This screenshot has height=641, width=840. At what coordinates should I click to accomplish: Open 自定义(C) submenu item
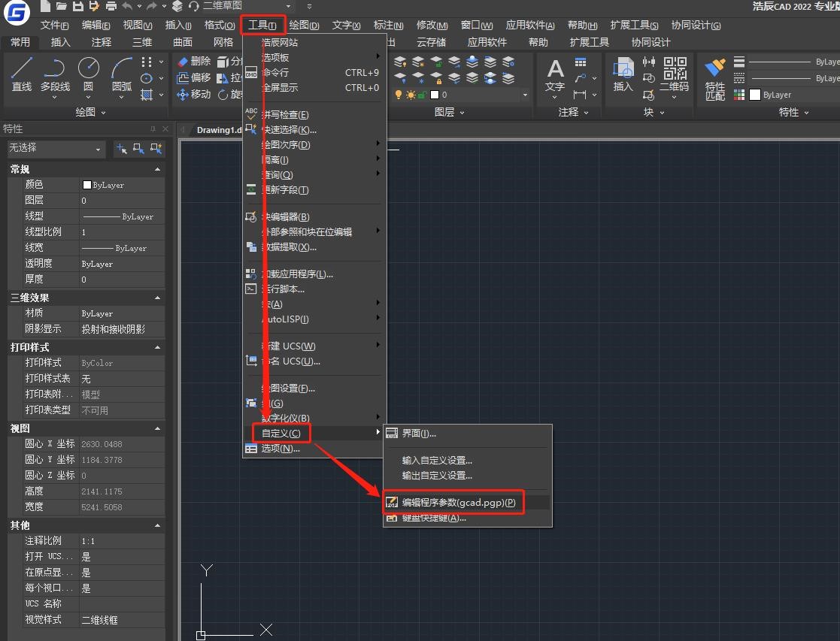pyautogui.click(x=314, y=434)
